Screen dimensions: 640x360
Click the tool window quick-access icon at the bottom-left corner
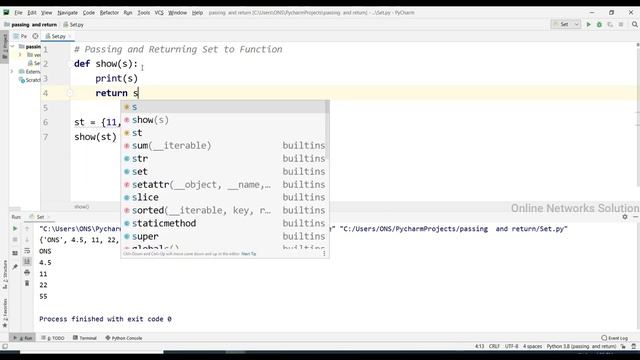[4, 347]
